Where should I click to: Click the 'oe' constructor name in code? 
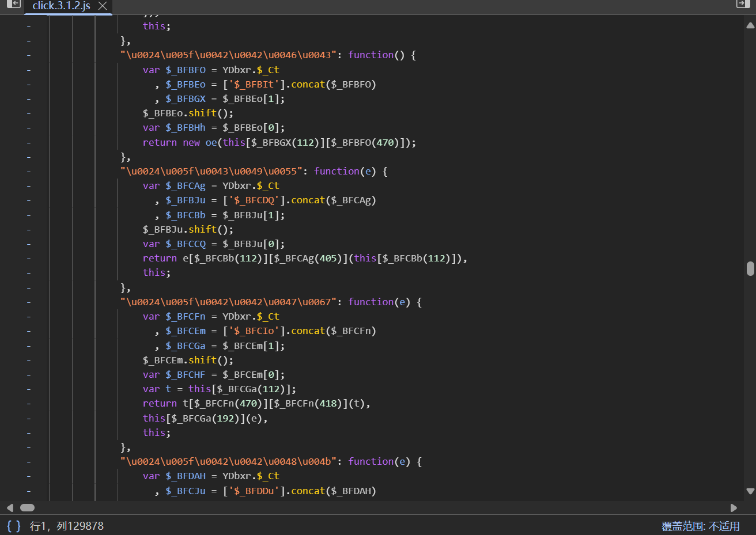211,142
